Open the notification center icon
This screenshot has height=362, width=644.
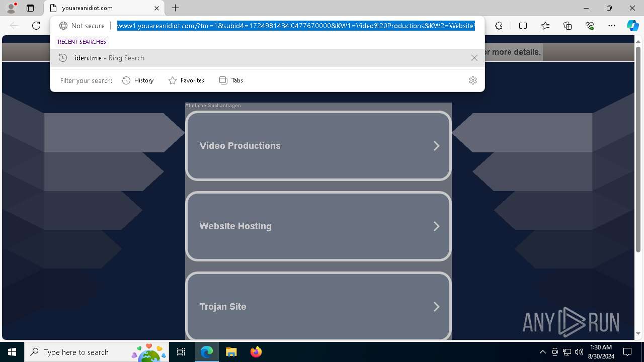[627, 352]
